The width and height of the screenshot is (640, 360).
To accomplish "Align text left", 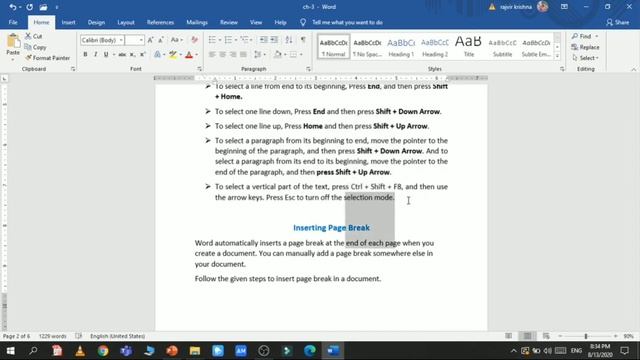I will tap(212, 54).
